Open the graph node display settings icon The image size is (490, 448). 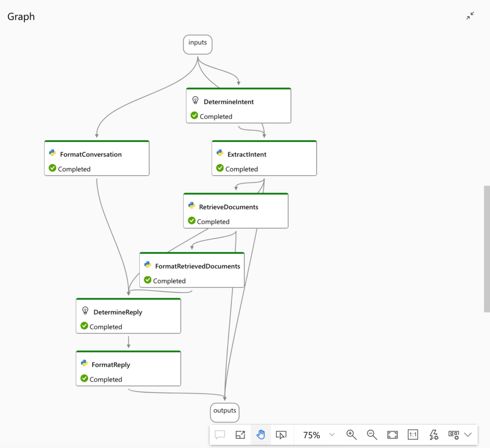(453, 435)
